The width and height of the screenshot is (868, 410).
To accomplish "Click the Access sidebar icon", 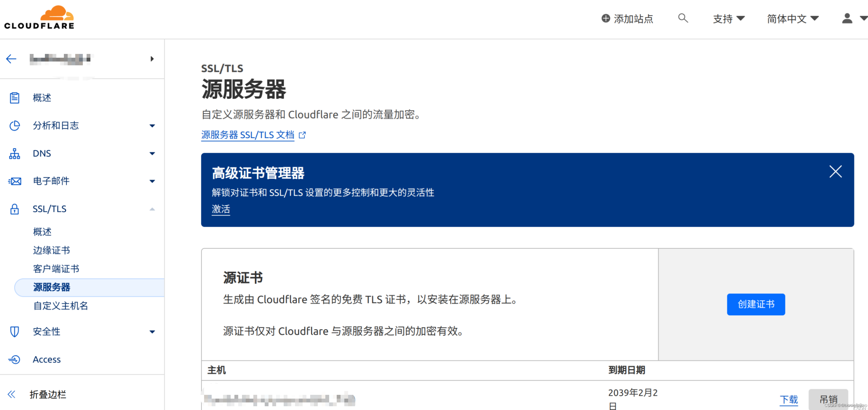I will click(14, 359).
